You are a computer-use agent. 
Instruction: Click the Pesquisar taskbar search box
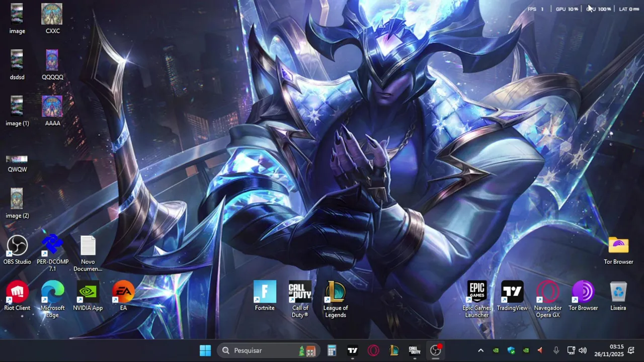269,350
